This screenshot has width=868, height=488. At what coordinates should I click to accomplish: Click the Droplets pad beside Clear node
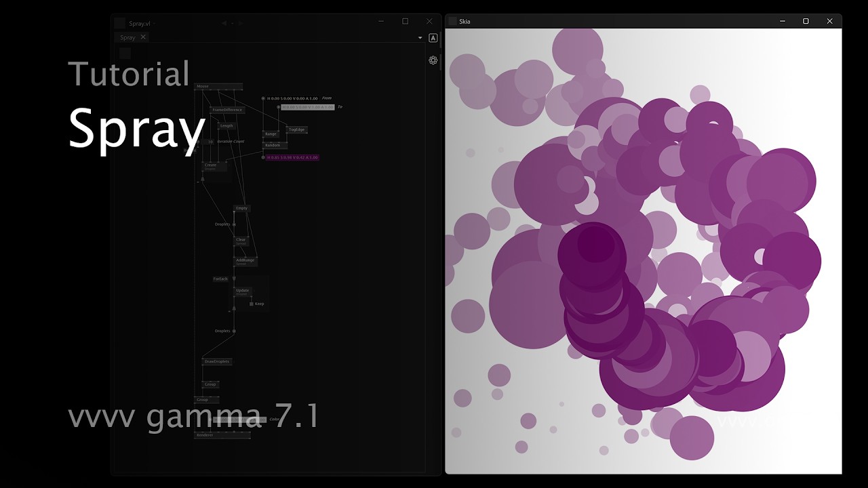[234, 224]
